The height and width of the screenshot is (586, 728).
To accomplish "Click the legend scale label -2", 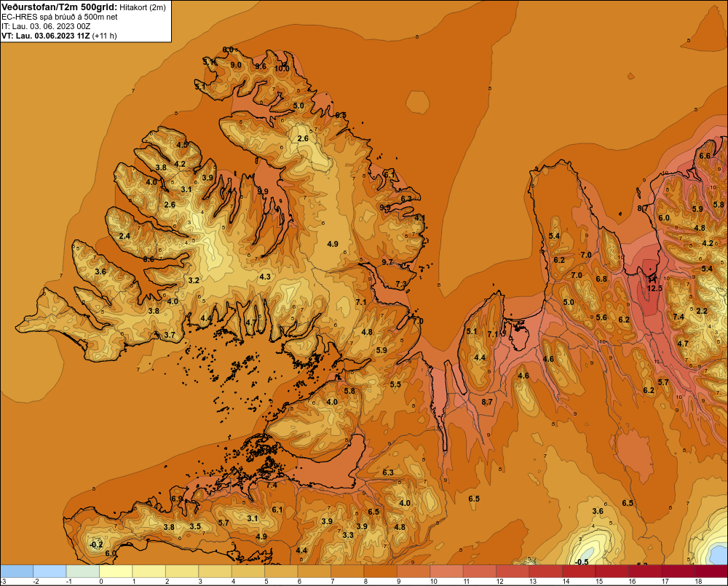I will [x=36, y=582].
